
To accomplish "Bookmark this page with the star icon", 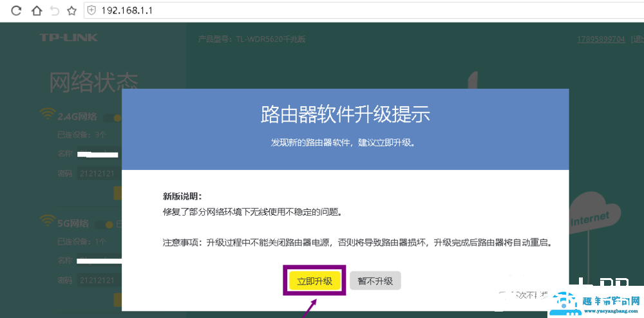I will (72, 11).
